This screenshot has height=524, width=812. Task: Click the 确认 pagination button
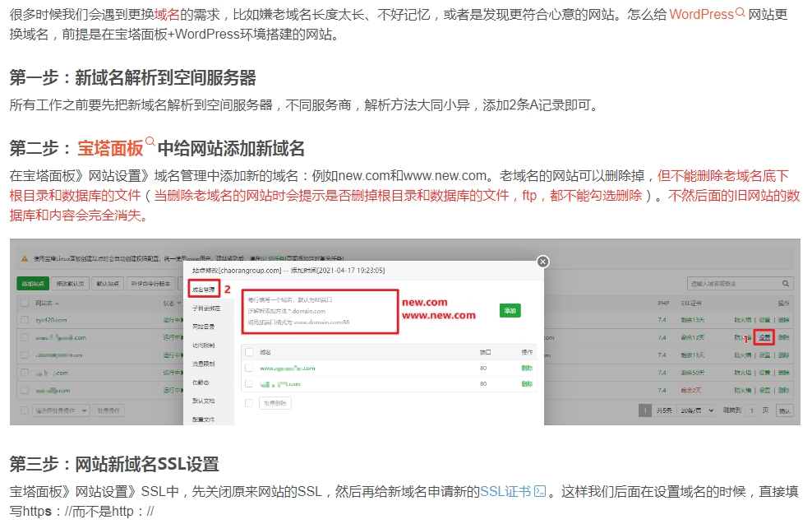tap(785, 410)
